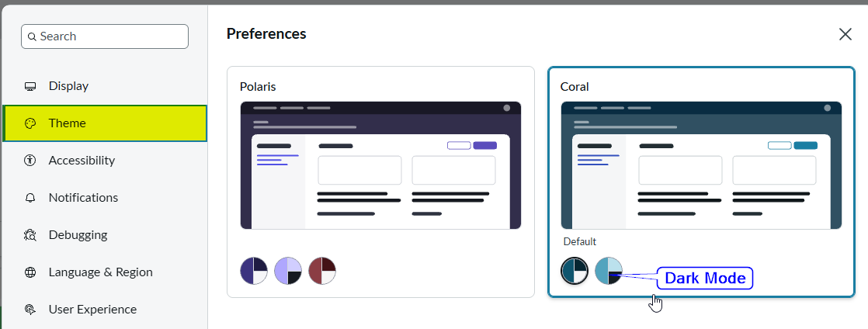The image size is (868, 329).
Task: Select the dark navy Polaris color variant
Action: pyautogui.click(x=254, y=271)
